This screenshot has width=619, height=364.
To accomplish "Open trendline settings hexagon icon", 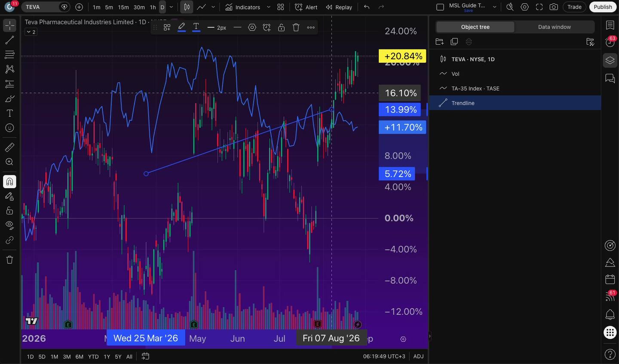I will point(252,28).
